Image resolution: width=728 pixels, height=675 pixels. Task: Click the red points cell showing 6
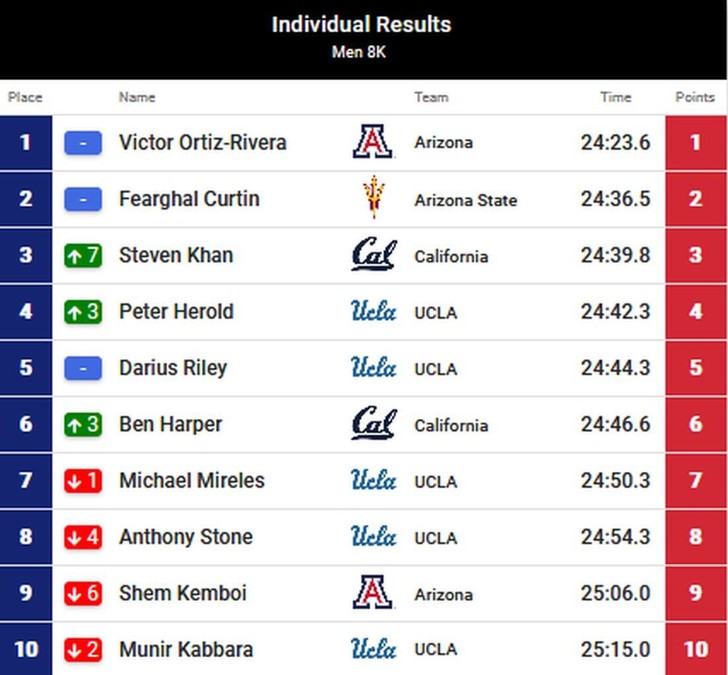click(696, 424)
